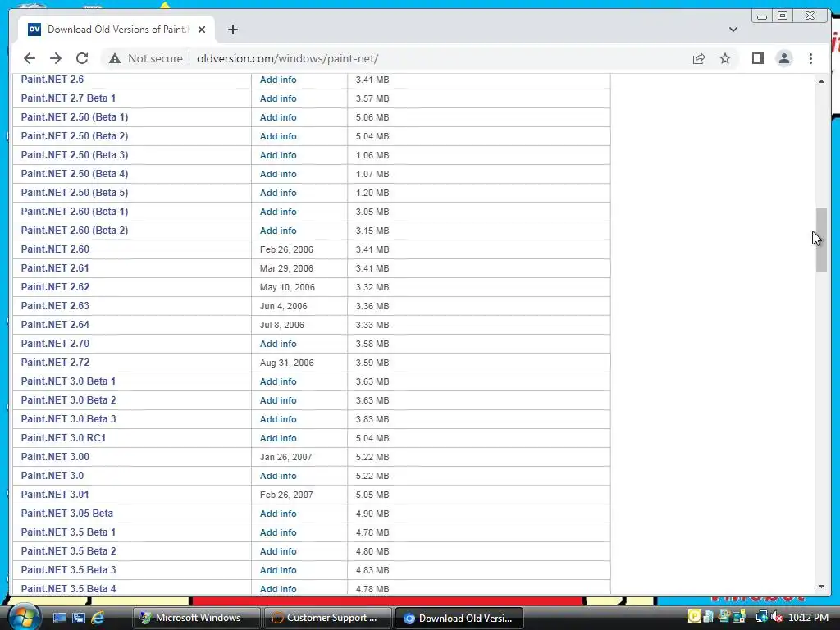Viewport: 840px width, 630px height.
Task: Open Paint.NET 3.01 link
Action: coord(55,495)
